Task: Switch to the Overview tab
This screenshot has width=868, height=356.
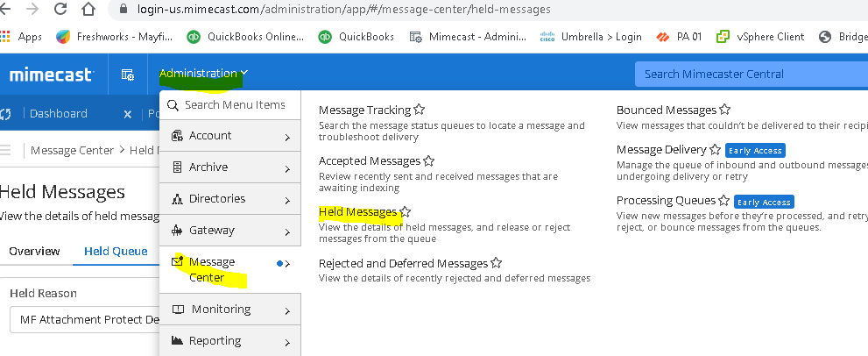Action: pos(34,251)
